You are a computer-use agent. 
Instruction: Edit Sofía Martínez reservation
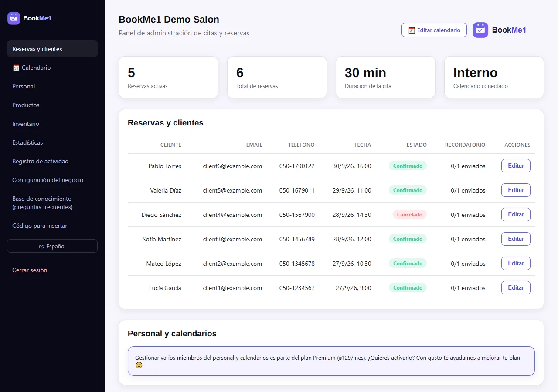pyautogui.click(x=516, y=239)
